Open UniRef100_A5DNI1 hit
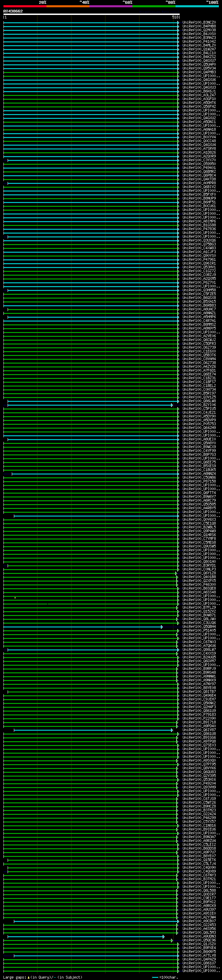The image size is (222, 980). click(x=199, y=122)
